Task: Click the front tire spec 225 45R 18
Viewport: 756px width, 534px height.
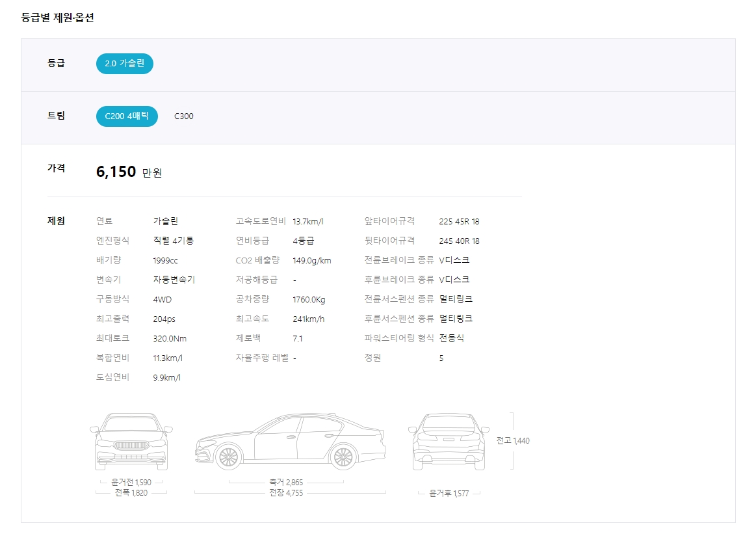Action: 459,221
